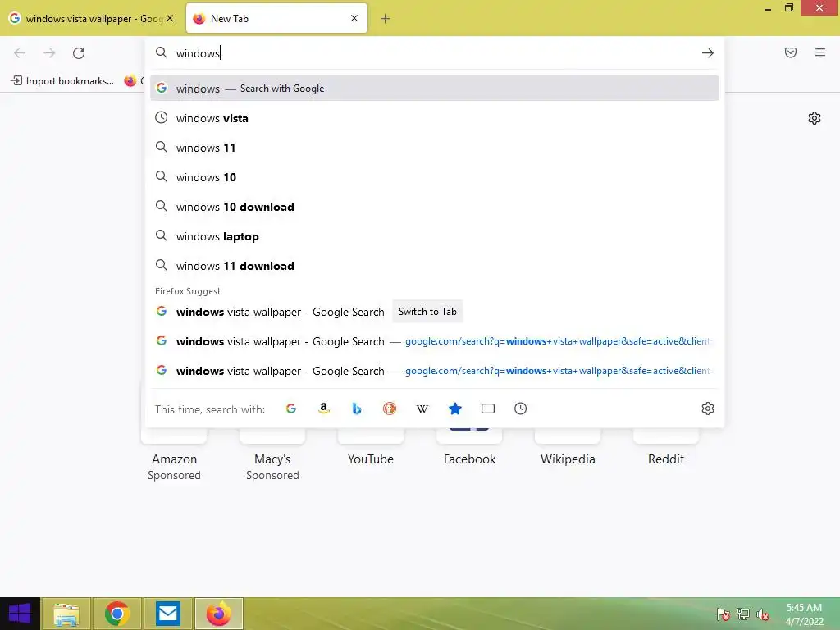840x630 pixels.
Task: Open the Wikipedia shortcut
Action: (568, 459)
